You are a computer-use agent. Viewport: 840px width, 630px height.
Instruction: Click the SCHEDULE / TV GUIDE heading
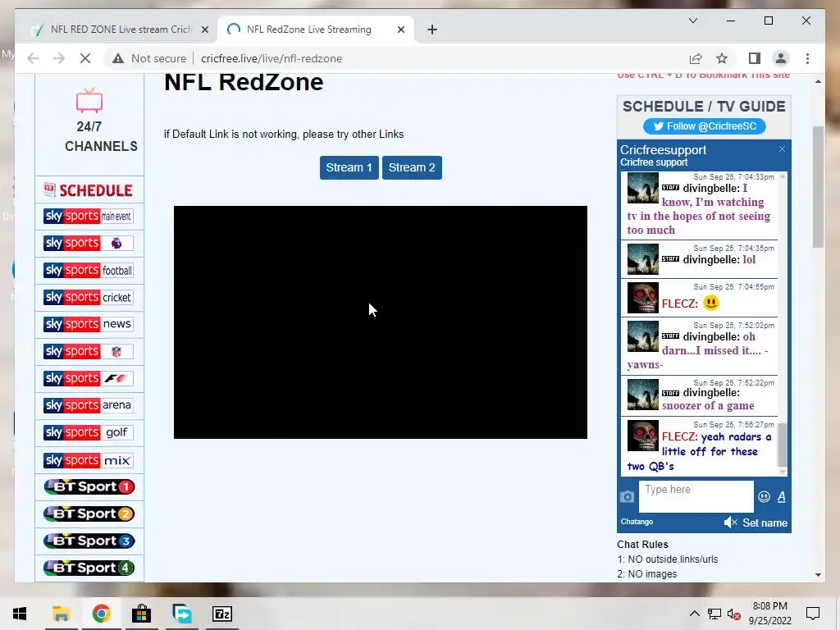click(x=704, y=106)
